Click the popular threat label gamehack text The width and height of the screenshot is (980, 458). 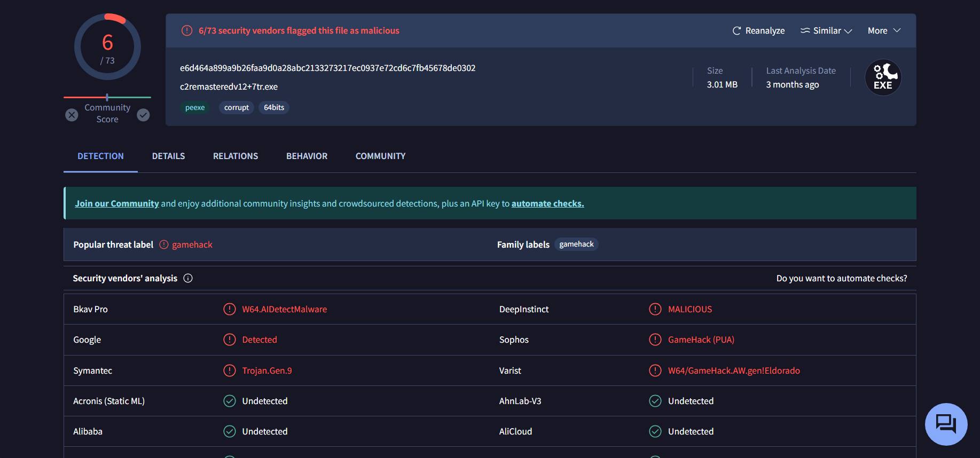(192, 245)
